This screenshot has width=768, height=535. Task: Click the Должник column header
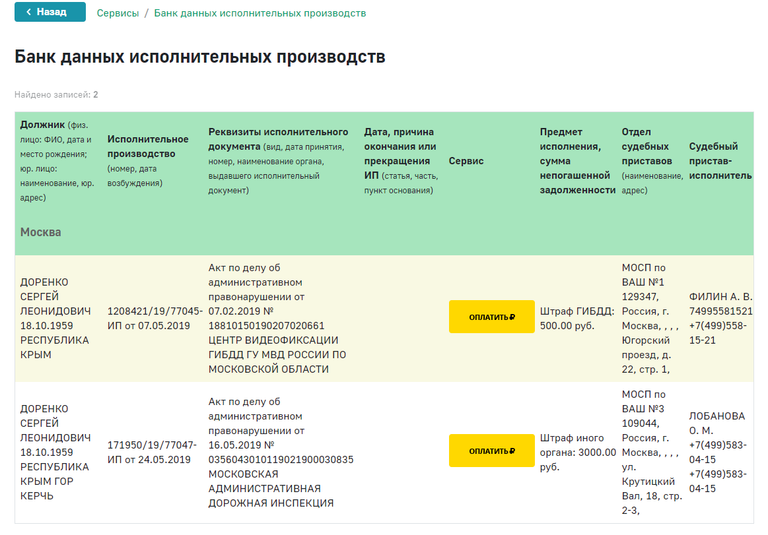(x=57, y=161)
